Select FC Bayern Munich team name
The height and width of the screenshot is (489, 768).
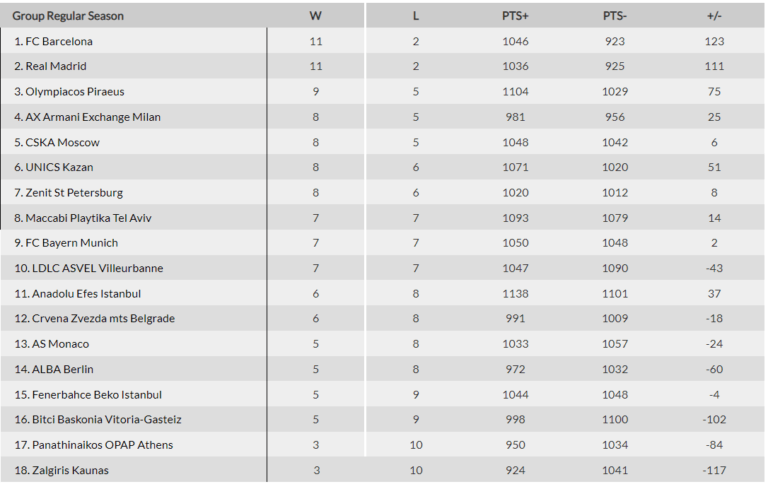coord(72,243)
